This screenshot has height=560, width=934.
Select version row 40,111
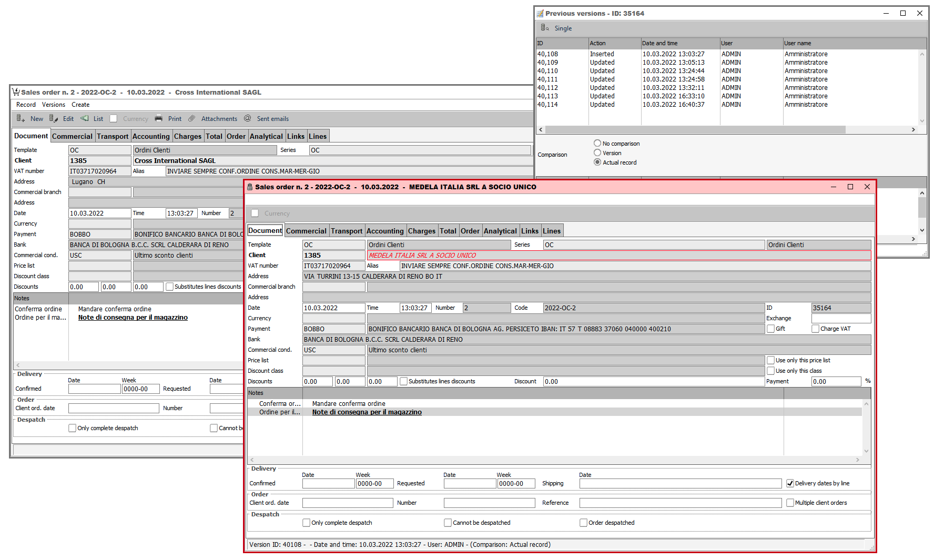pyautogui.click(x=727, y=79)
